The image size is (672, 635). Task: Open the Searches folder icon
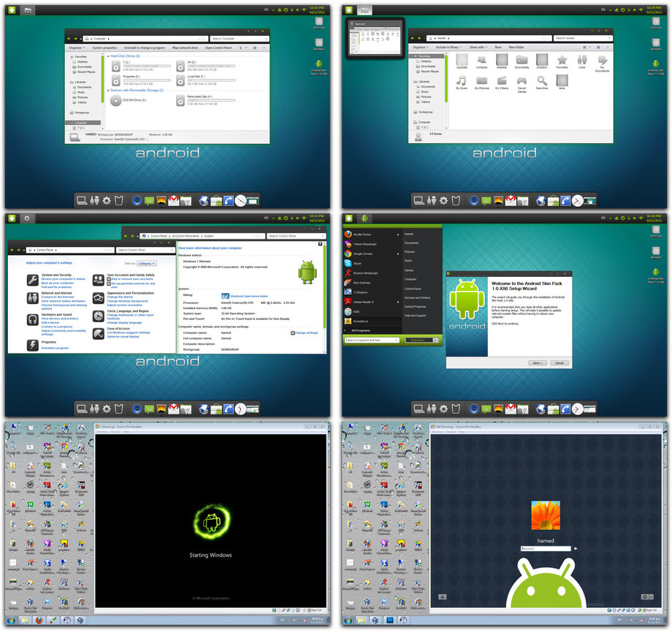coord(541,83)
